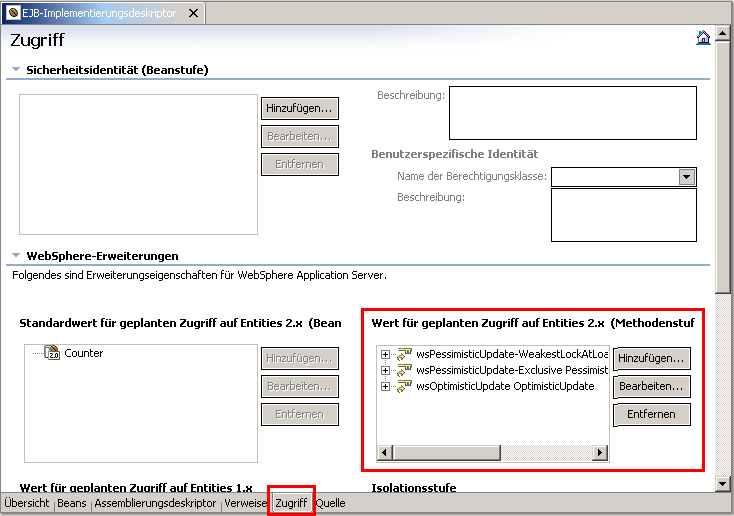This screenshot has width=734, height=516.
Task: Open the Name der Berechtigungsklasse dropdown
Action: [687, 177]
